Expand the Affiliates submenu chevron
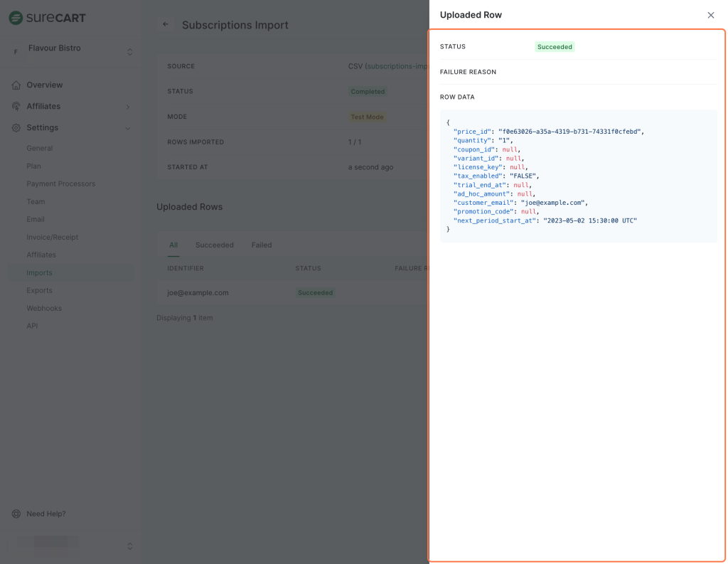 click(128, 107)
